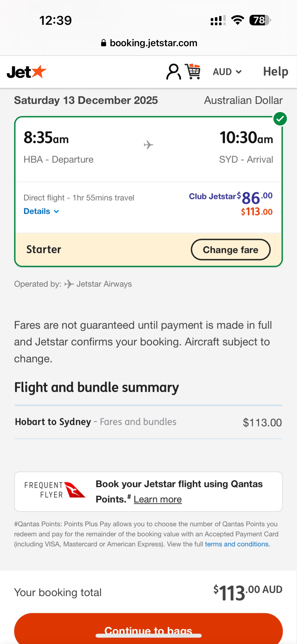Tap the green selected-flight checkmark badge
Viewport: 297px width, 644px height.
(280, 119)
